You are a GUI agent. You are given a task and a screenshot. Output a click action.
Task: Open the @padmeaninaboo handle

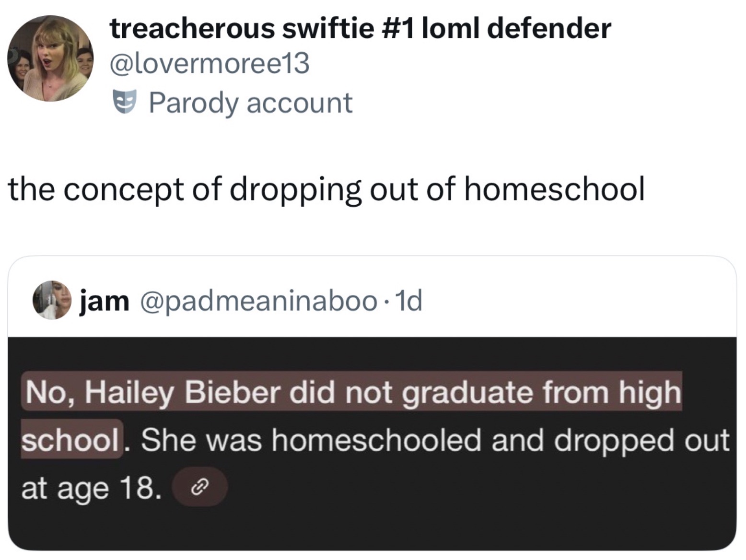point(258,301)
